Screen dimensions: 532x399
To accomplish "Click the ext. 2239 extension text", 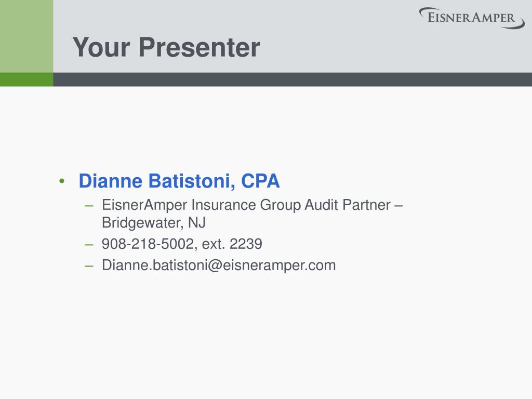I will click(232, 244).
